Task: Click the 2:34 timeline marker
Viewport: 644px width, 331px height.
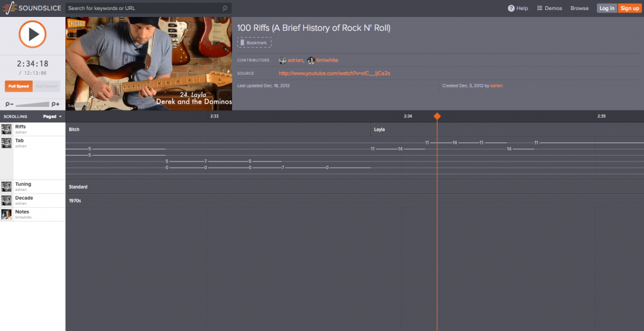Action: [x=408, y=116]
